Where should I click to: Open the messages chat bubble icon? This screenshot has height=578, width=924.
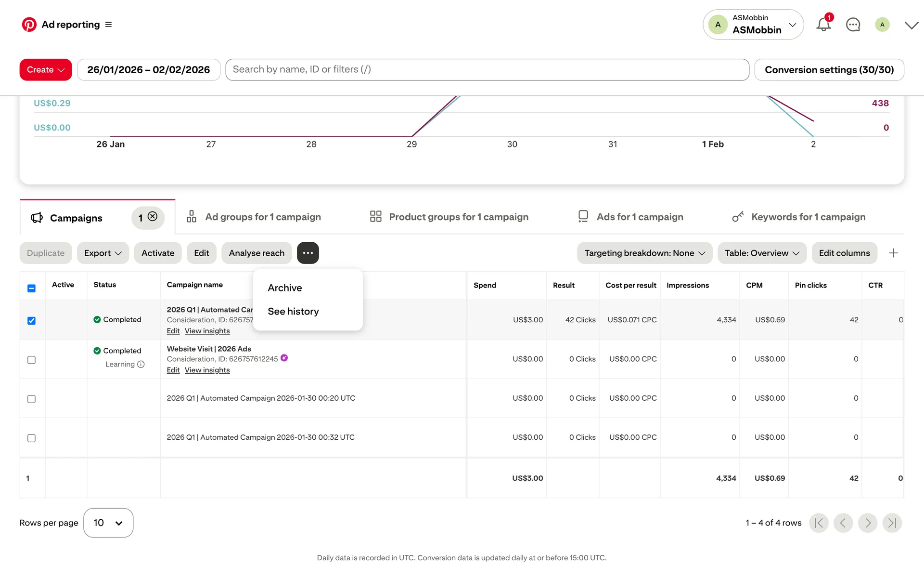click(853, 25)
